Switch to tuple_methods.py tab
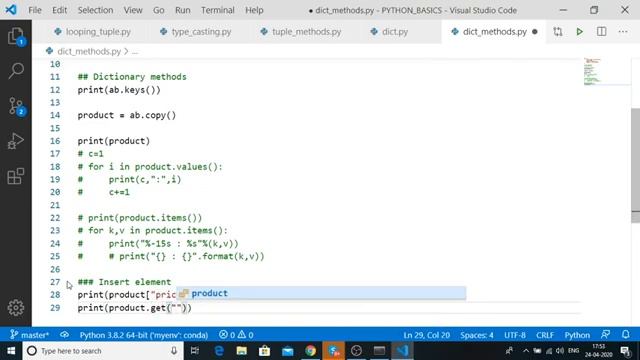This screenshot has width=640, height=360. click(x=301, y=31)
